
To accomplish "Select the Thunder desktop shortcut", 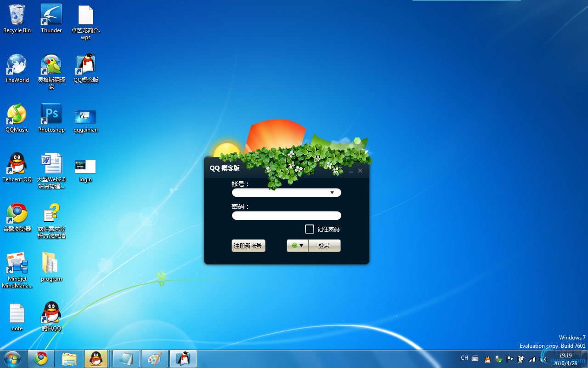I will [x=51, y=19].
